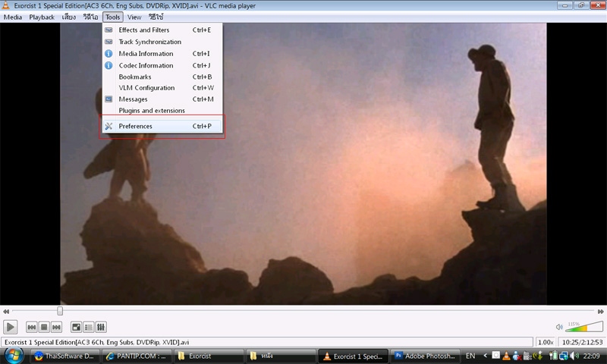The height and width of the screenshot is (364, 607).
Task: Skip to next media track
Action: click(56, 328)
